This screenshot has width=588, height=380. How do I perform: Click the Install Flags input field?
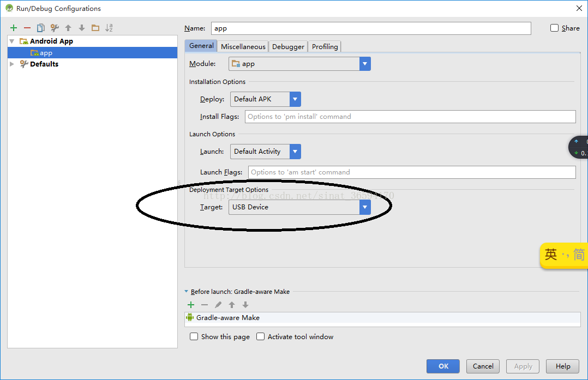410,117
